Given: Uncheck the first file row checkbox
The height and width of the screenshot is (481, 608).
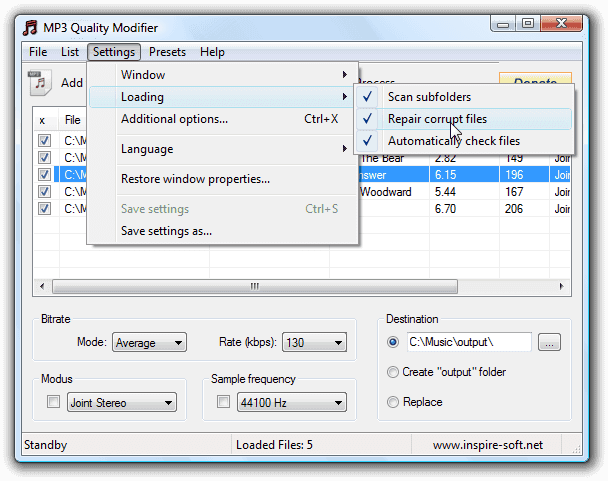Looking at the screenshot, I should [x=44, y=140].
